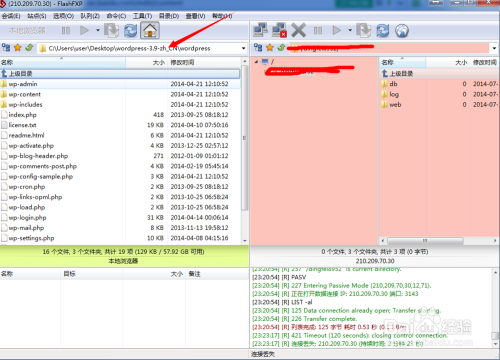Click the globe FTP browser icon
Image resolution: width=500 pixels, height=360 pixels.
[402, 31]
